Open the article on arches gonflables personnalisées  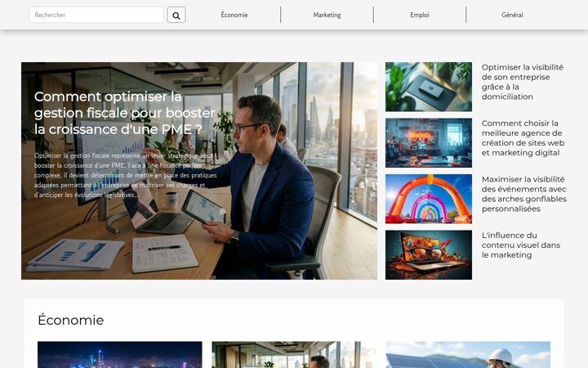523,194
